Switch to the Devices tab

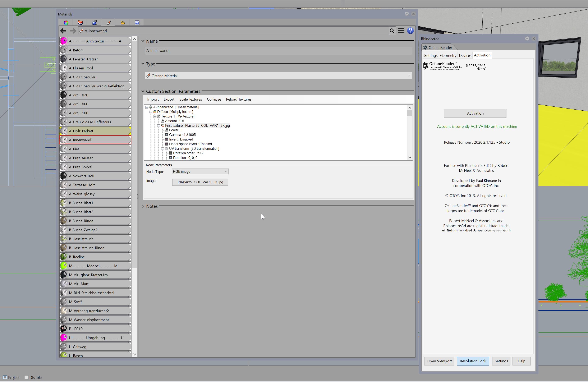pos(465,56)
